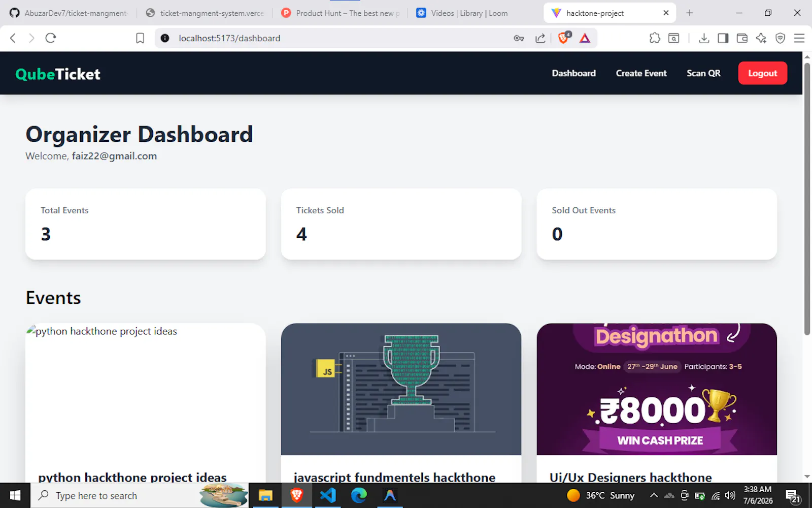Toggle the browser sidebar panel icon
This screenshot has width=812, height=508.
(x=723, y=38)
